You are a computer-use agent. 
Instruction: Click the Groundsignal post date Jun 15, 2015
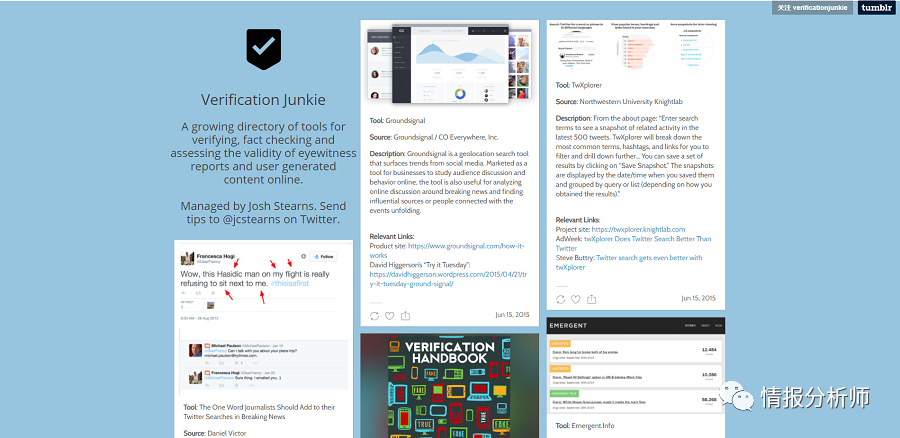pos(512,315)
